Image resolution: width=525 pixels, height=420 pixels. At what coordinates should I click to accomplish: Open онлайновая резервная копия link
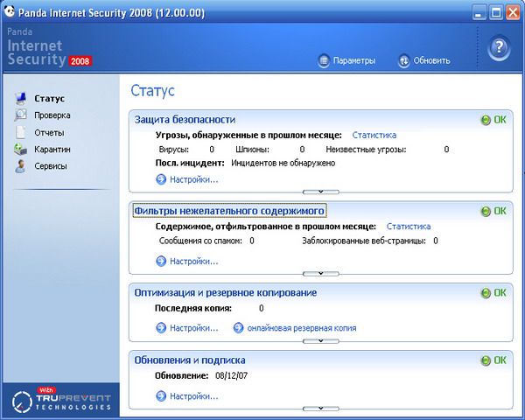click(300, 328)
